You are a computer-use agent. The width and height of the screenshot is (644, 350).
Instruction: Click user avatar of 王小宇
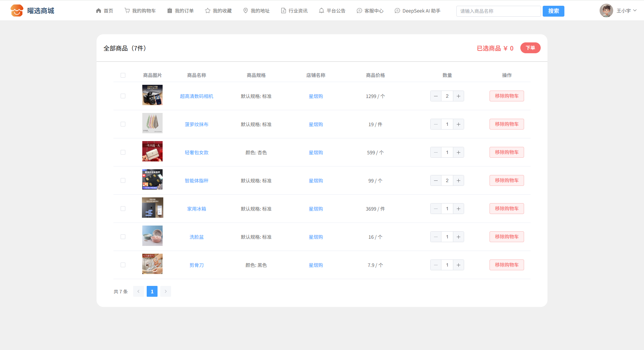[606, 11]
